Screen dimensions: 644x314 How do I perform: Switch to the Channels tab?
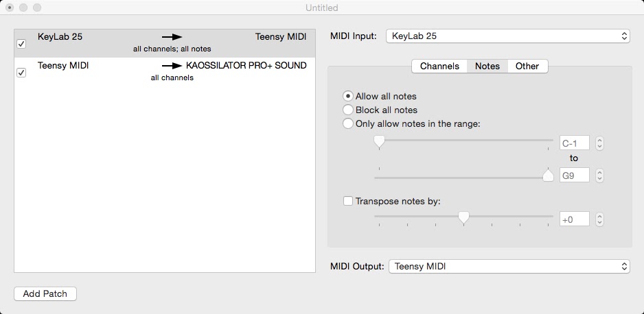point(439,66)
